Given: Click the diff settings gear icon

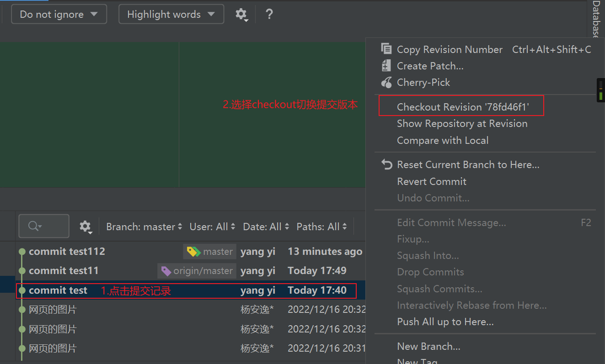Looking at the screenshot, I should click(x=241, y=14).
